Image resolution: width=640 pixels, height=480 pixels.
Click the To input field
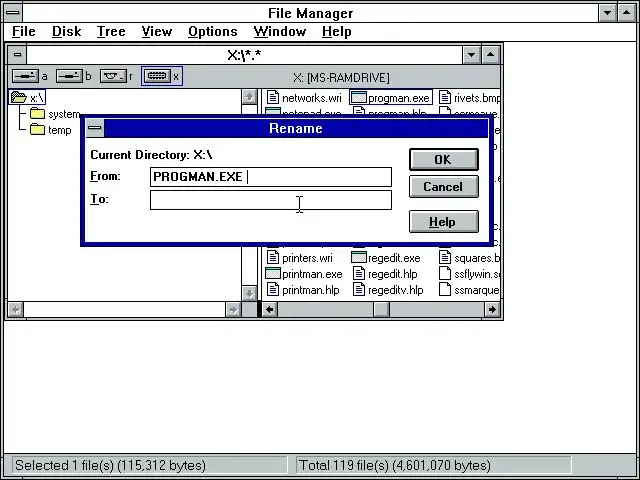271,200
